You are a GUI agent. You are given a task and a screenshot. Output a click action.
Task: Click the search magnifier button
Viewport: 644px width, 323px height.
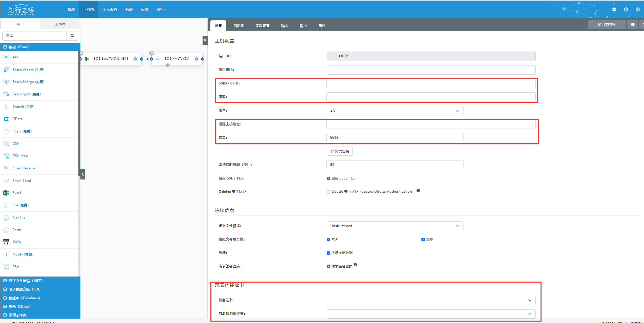pyautogui.click(x=72, y=36)
